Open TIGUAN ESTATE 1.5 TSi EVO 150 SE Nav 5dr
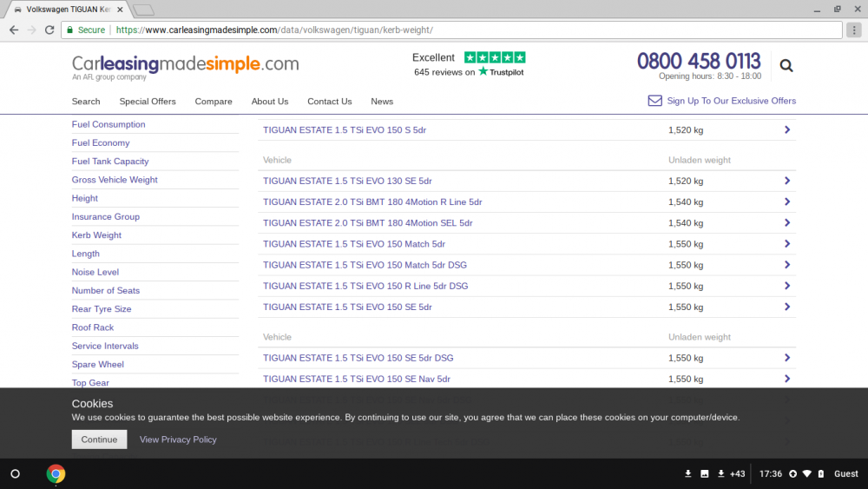This screenshot has height=489, width=868. (357, 380)
